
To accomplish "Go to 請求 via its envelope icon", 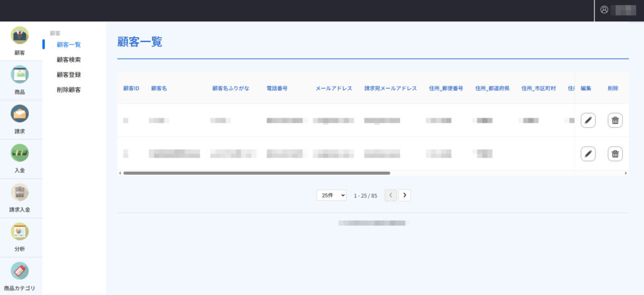I will tap(20, 114).
